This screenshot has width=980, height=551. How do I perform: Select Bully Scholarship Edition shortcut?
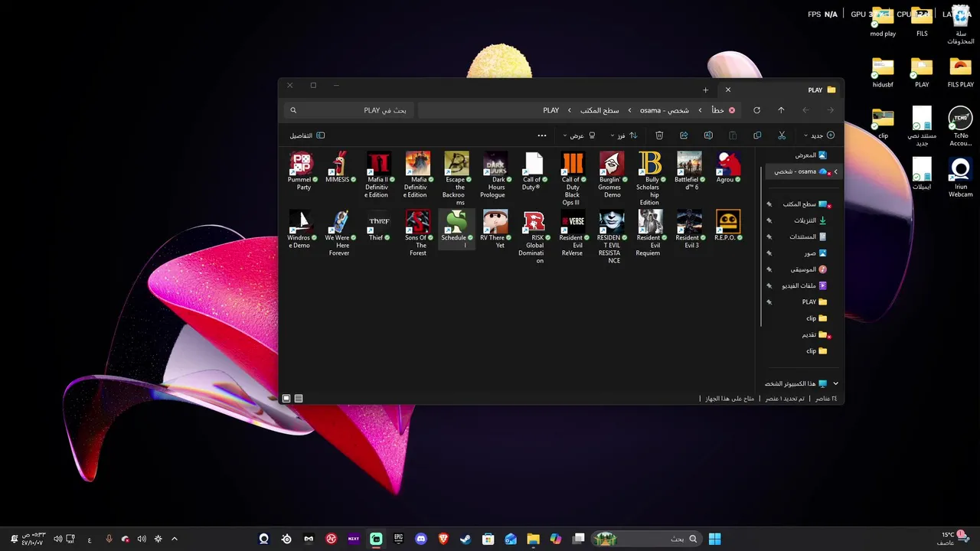click(x=650, y=179)
